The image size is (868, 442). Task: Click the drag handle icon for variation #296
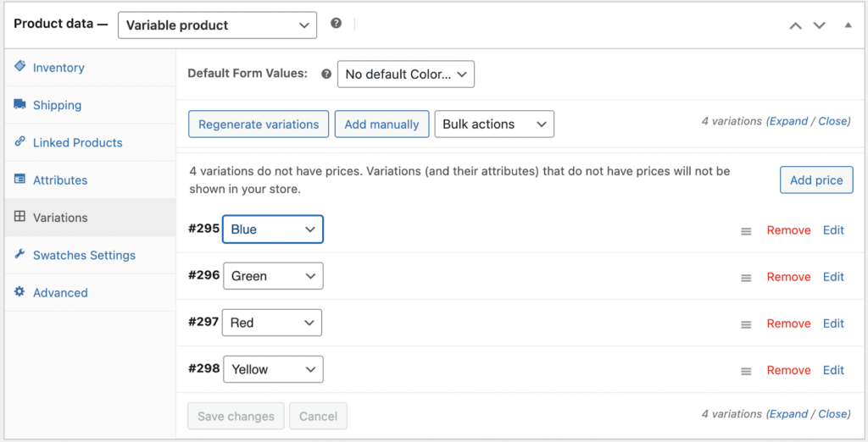746,278
